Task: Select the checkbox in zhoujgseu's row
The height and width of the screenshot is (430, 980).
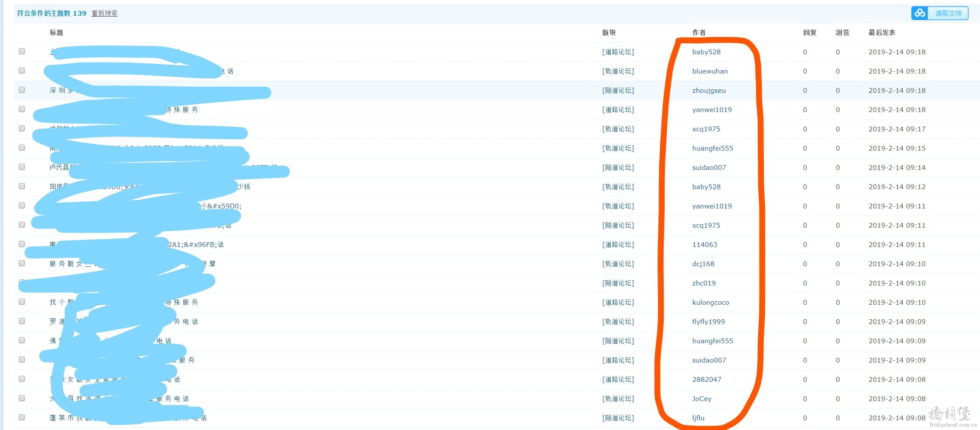Action: pos(22,90)
